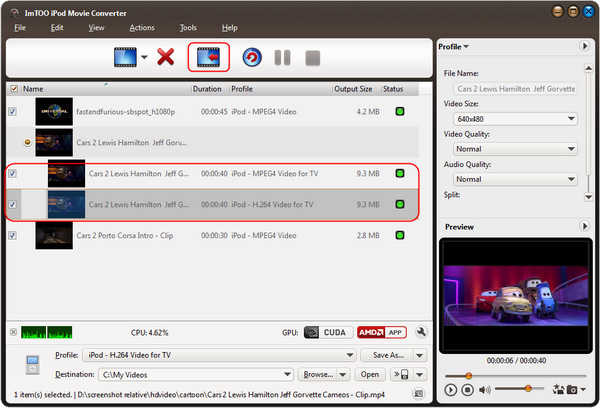Uncheck the fastandfurious-sbspot_h1080p checkbox
This screenshot has width=600, height=408.
pyautogui.click(x=12, y=111)
